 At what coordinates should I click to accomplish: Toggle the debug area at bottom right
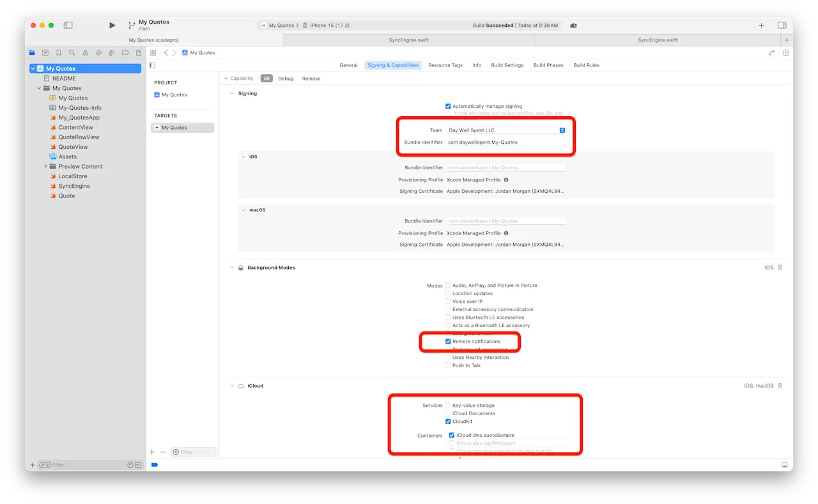[x=785, y=465]
